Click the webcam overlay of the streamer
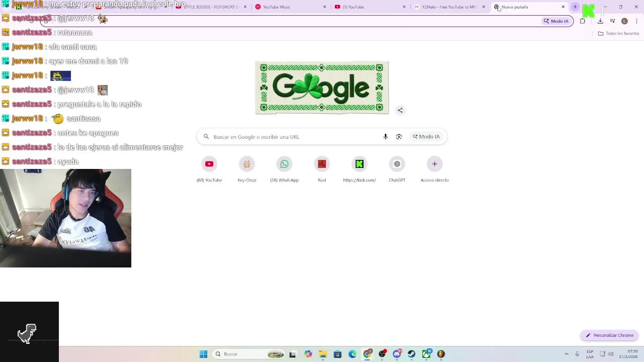Image resolution: width=644 pixels, height=362 pixels. [65, 218]
